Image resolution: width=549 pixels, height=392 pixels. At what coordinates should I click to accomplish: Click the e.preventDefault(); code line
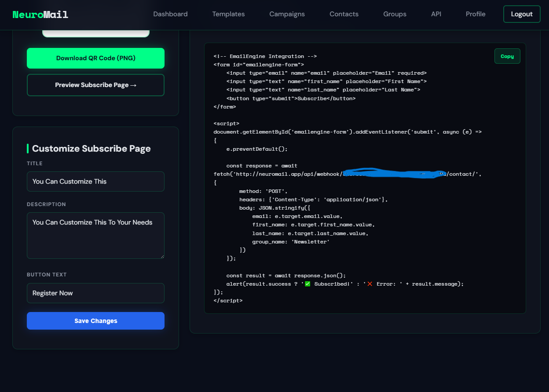pyautogui.click(x=257, y=149)
